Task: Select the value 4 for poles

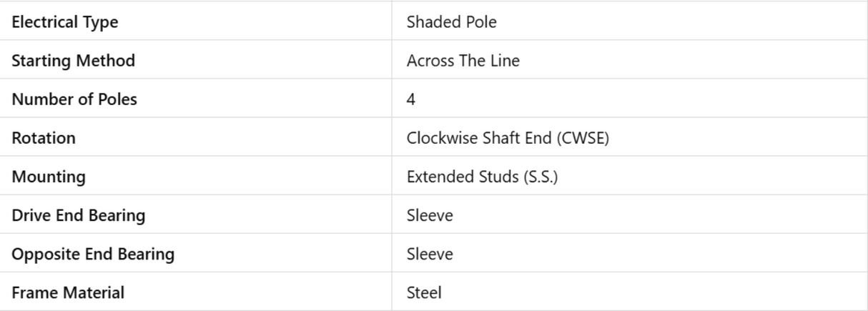Action: tap(411, 99)
